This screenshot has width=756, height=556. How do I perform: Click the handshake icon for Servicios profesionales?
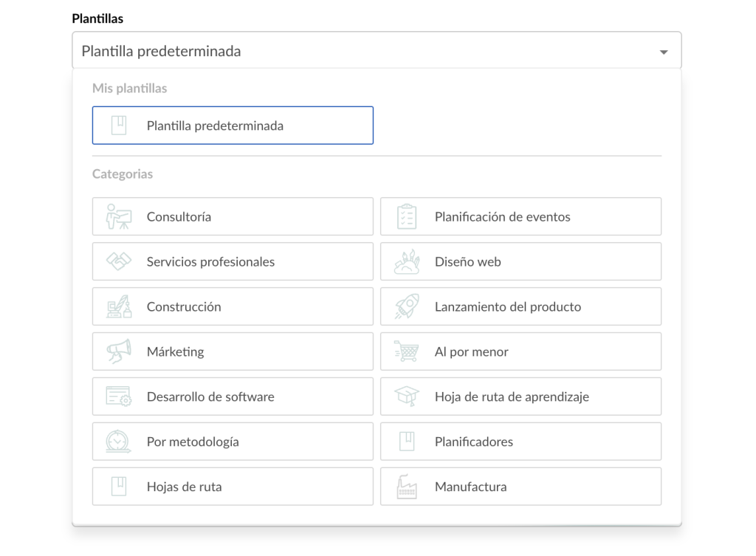pyautogui.click(x=119, y=261)
